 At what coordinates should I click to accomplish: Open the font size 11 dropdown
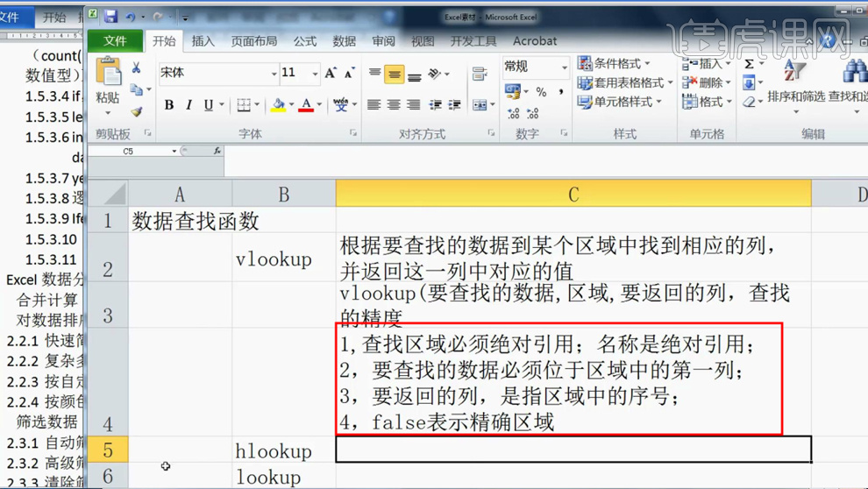(x=315, y=74)
